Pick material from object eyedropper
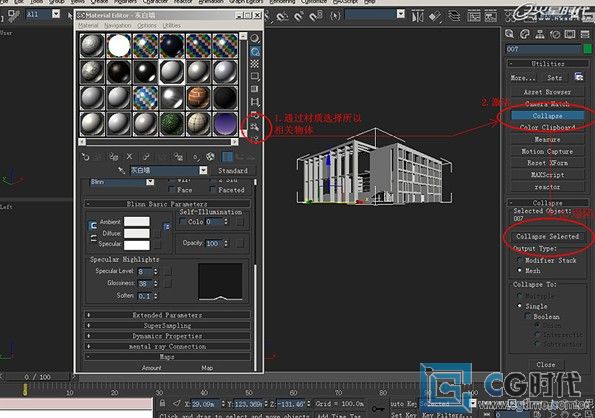This screenshot has width=595, height=418. (121, 171)
